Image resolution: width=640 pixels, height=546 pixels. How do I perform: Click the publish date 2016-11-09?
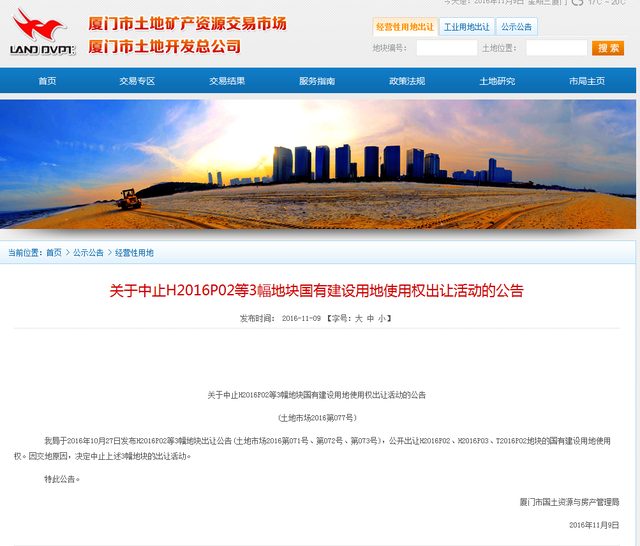301,318
